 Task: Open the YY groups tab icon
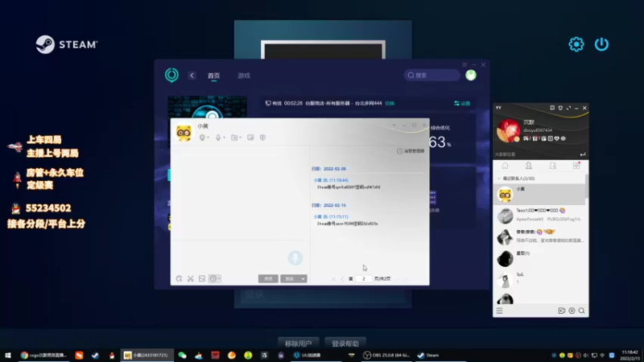tap(552, 166)
